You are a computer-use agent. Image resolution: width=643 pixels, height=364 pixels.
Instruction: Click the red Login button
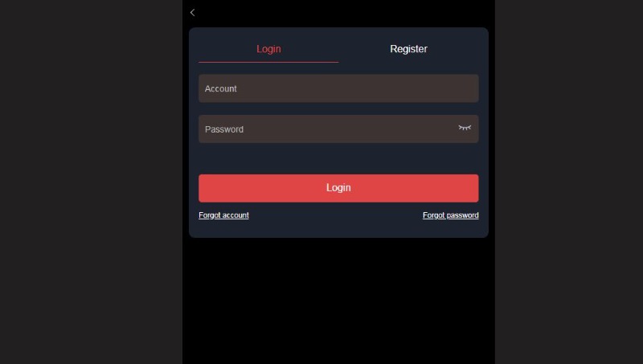[x=338, y=188]
